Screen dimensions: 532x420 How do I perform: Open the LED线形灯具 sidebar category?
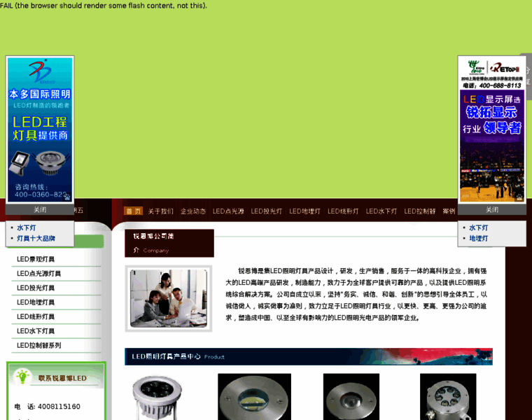(x=36, y=316)
